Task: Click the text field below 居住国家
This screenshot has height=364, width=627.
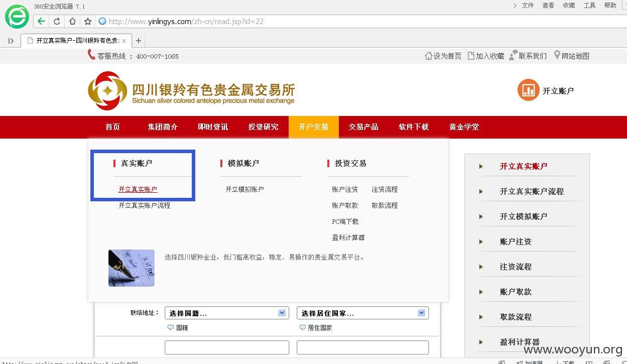Action: click(362, 347)
